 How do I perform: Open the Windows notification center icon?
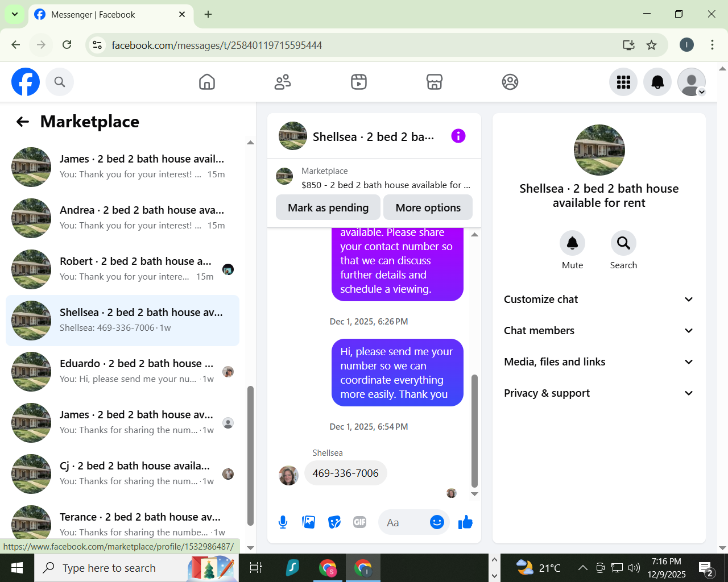click(x=706, y=569)
